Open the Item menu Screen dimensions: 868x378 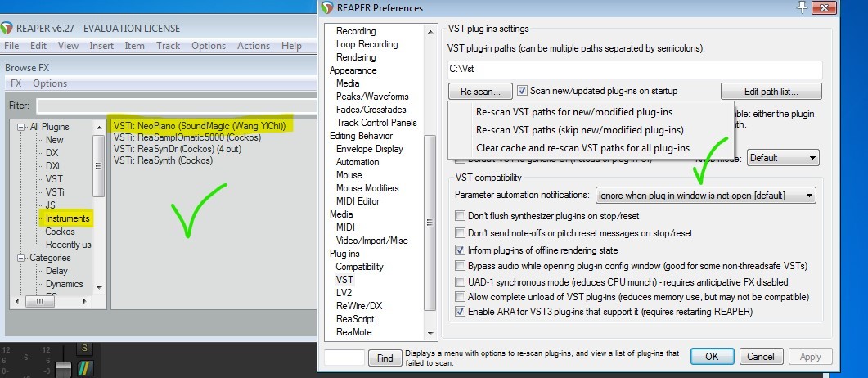point(134,46)
